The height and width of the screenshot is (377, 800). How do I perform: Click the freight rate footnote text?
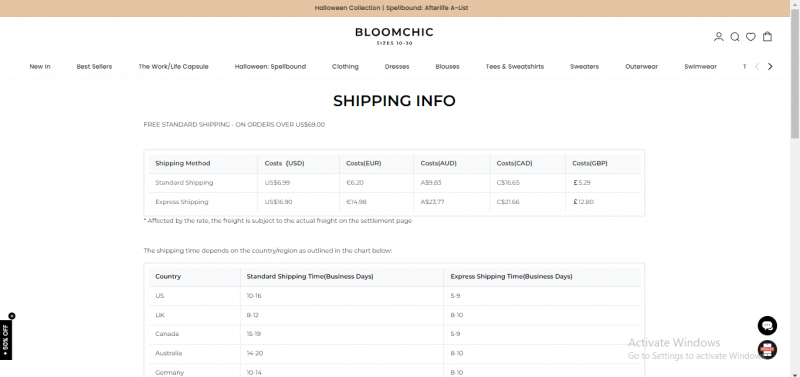tap(278, 221)
